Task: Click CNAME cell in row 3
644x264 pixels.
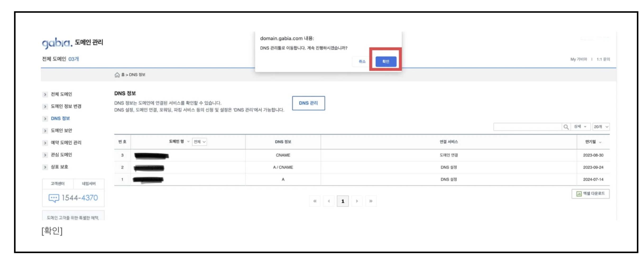Action: (283, 155)
